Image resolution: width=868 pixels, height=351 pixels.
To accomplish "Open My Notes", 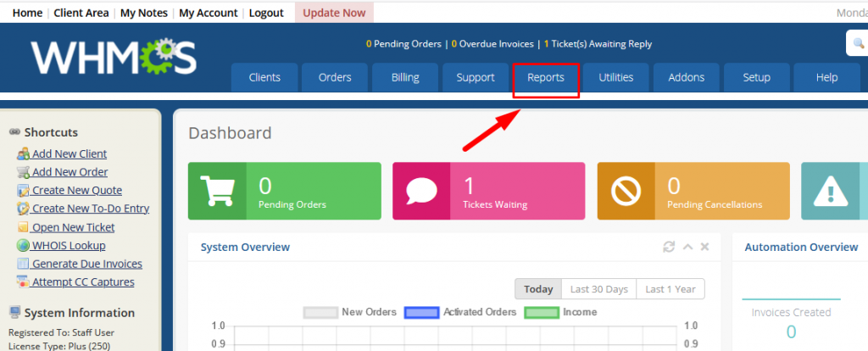I will tap(144, 13).
